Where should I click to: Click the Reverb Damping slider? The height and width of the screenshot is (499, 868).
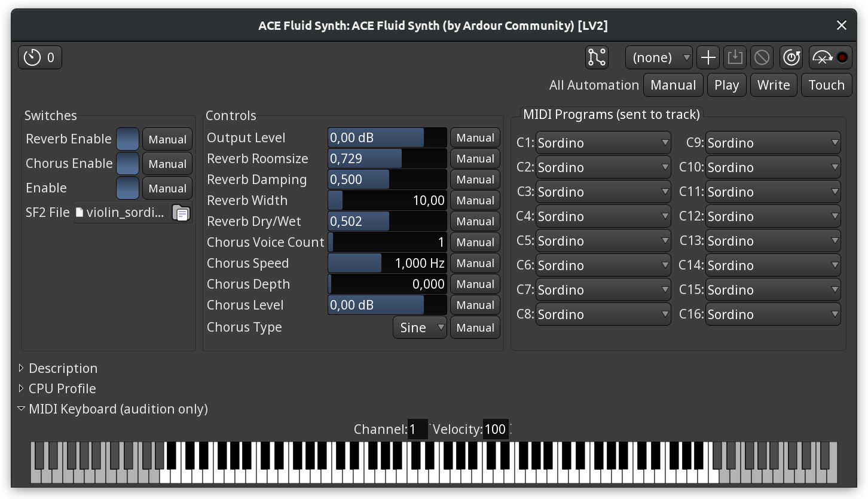387,180
